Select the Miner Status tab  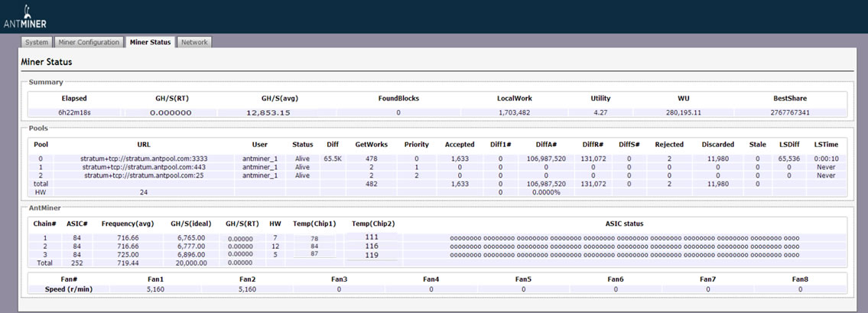[x=150, y=42]
